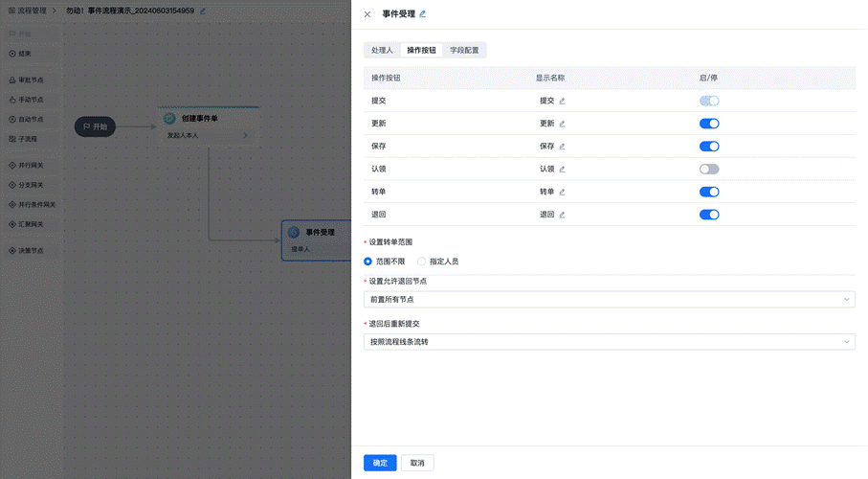Click the 事件受理 node icon on canvas
Viewport: 868px width, 479px height.
(294, 232)
